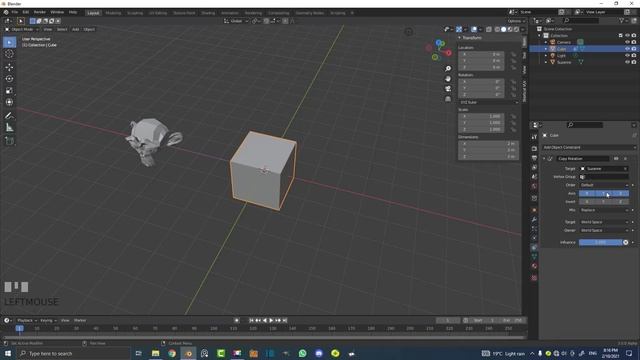Toggle the camera view icon
This screenshot has height=360, width=640.
coord(448,89)
